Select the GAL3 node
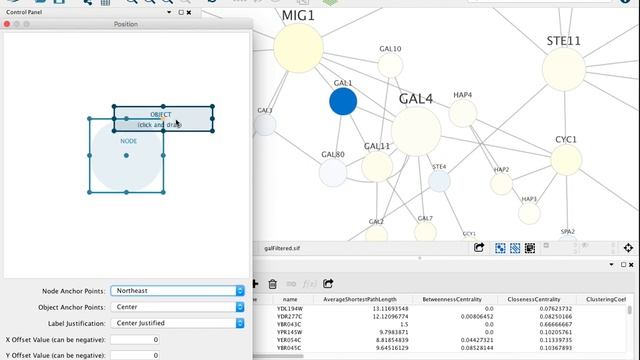Image resolution: width=640 pixels, height=360 pixels. pyautogui.click(x=265, y=125)
